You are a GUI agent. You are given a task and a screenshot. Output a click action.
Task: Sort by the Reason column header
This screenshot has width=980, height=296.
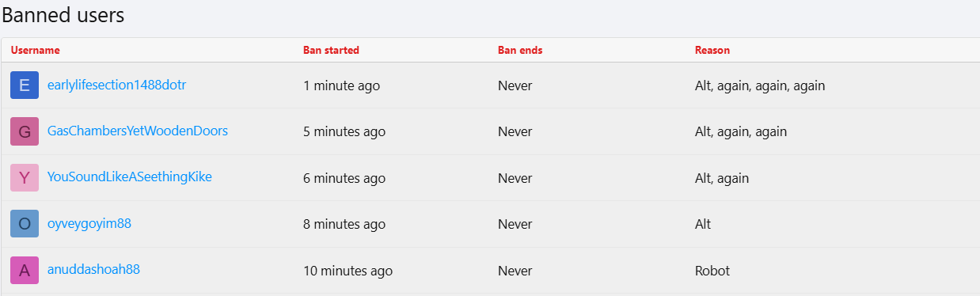point(712,50)
